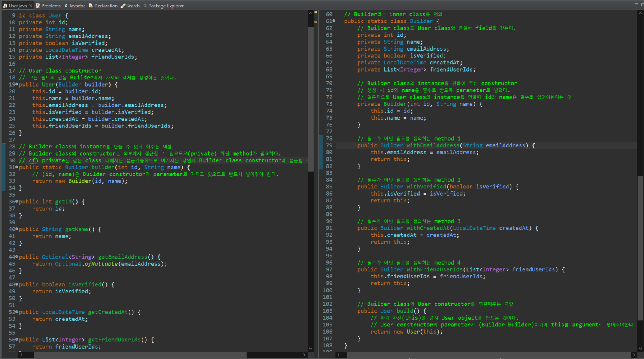Image resolution: width=644 pixels, height=359 pixels.
Task: Click withFriendUserIds method name on line 97
Action: pyautogui.click(x=435, y=269)
